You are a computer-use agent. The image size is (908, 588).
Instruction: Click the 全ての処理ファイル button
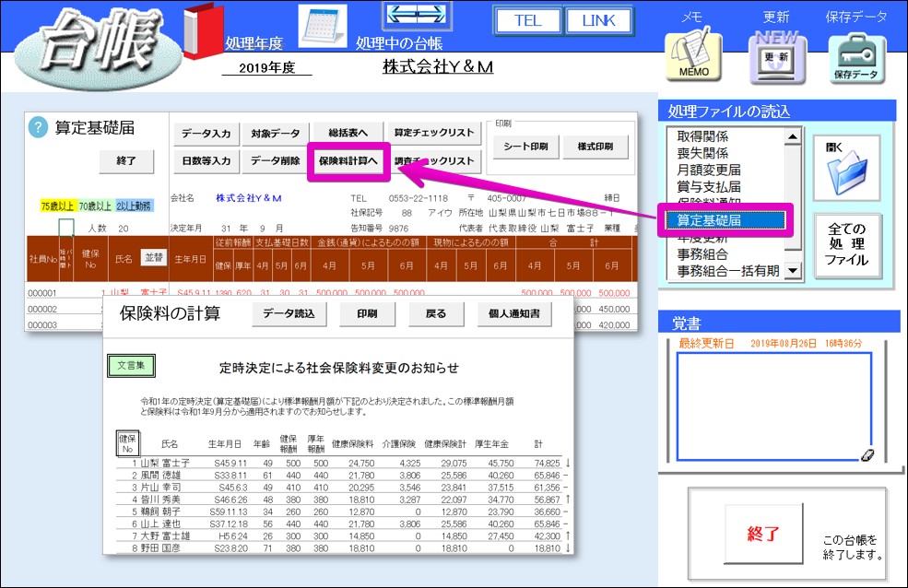(x=847, y=245)
